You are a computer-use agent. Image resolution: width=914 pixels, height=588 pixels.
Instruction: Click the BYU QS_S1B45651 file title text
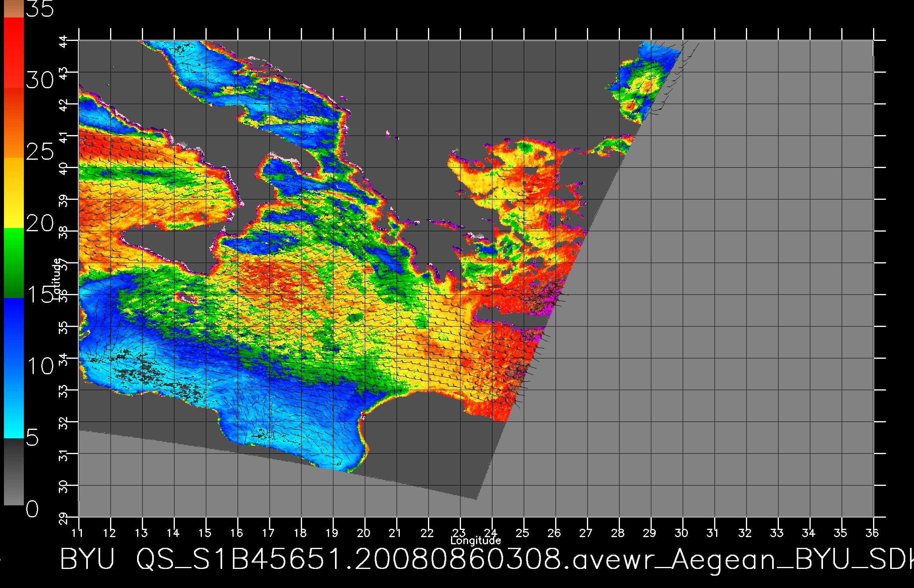coord(487,559)
